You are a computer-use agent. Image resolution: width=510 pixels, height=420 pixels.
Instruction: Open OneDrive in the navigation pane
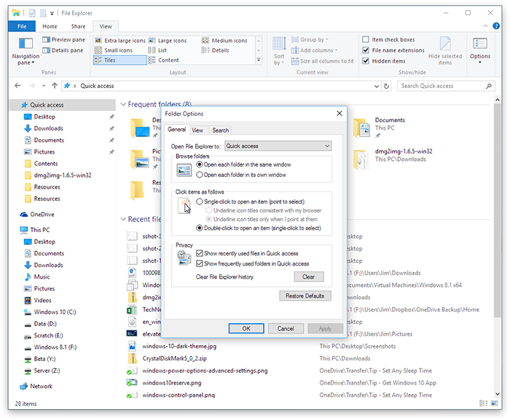(x=42, y=215)
